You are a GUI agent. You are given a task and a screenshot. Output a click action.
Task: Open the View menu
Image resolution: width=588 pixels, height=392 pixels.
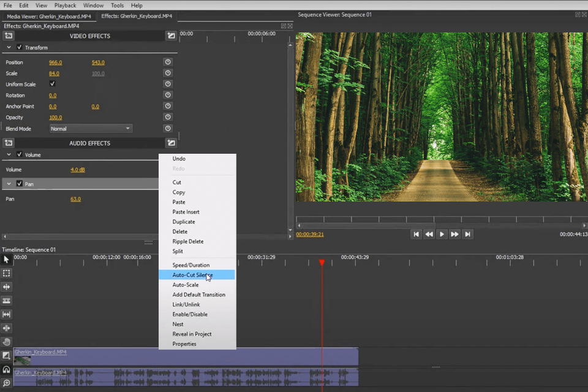(41, 6)
